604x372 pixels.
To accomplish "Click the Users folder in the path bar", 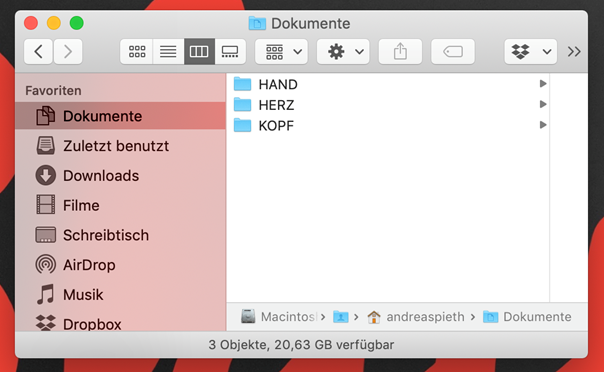I will point(341,317).
